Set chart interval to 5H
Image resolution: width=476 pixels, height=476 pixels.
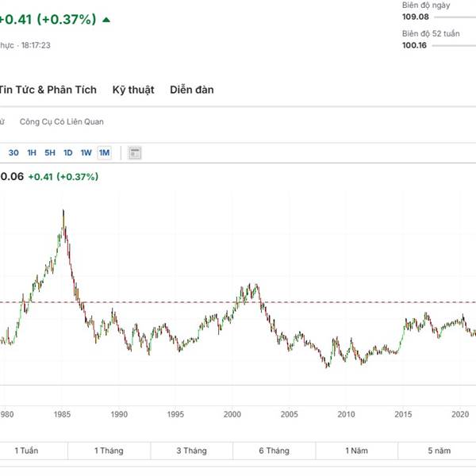coord(50,152)
